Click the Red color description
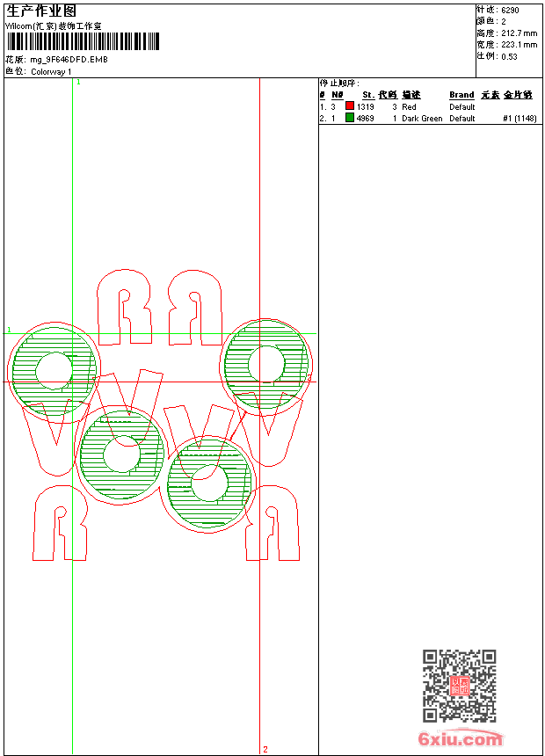The height and width of the screenshot is (756, 545). [409, 107]
